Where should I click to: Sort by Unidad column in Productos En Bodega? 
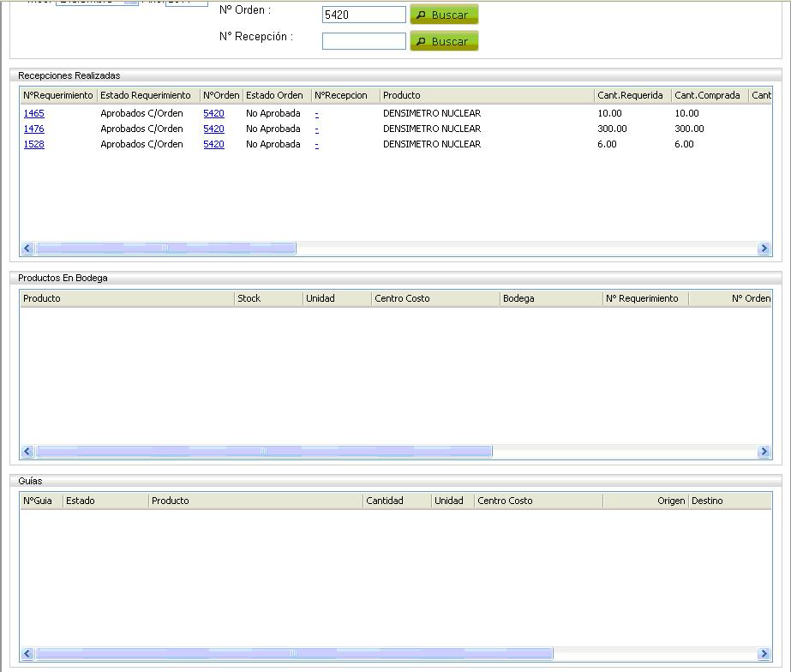[337, 298]
